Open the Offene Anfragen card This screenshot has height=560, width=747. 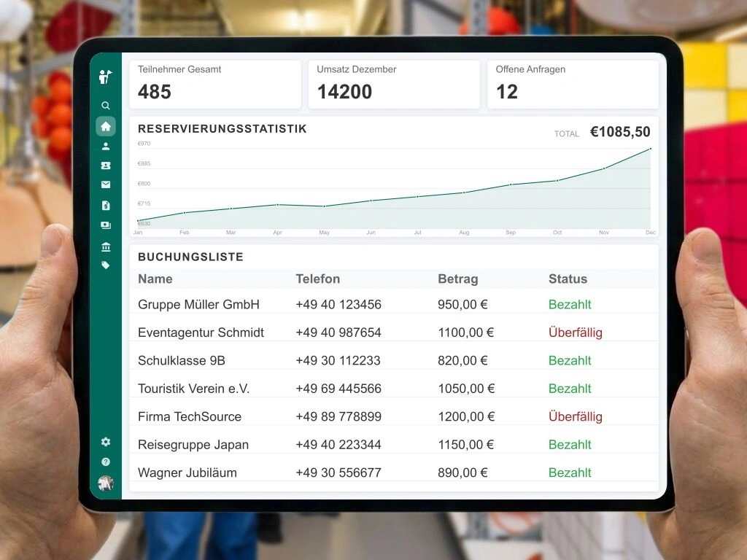coord(573,85)
